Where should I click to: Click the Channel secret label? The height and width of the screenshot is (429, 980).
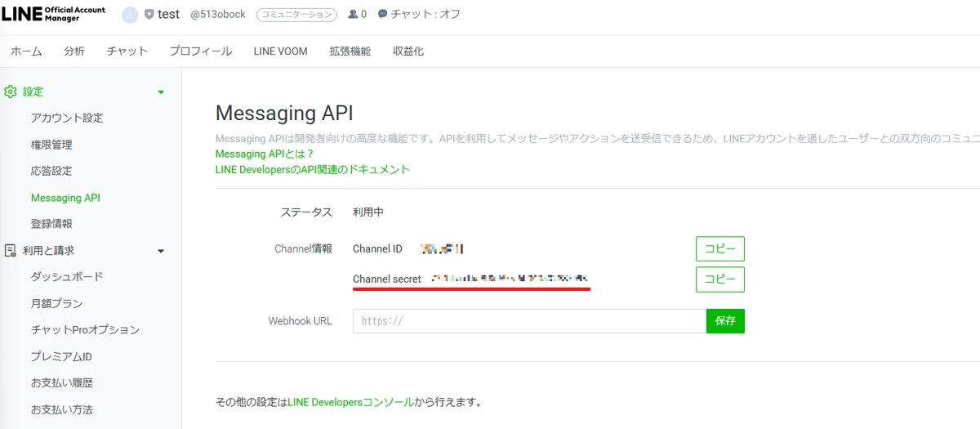(x=387, y=279)
